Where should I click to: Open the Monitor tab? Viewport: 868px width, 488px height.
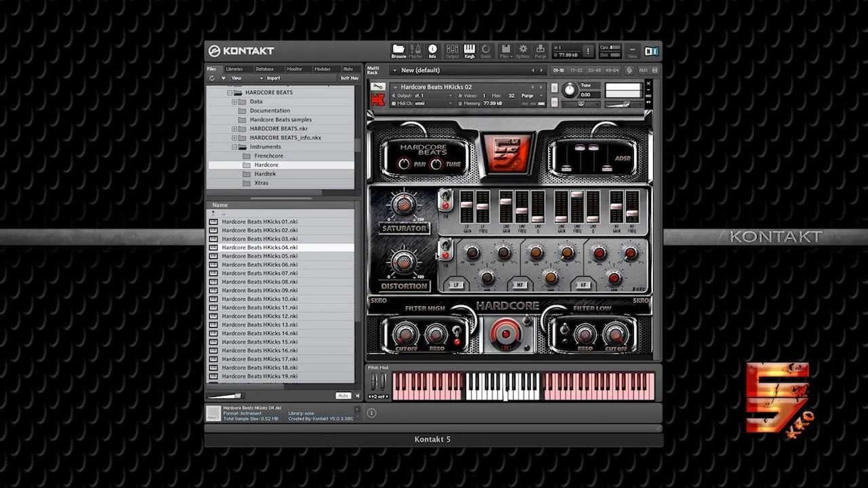[295, 69]
